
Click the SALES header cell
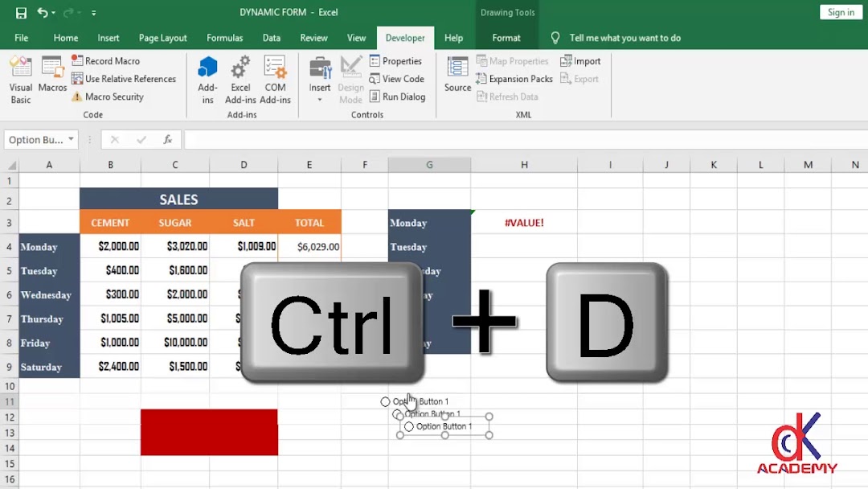178,199
